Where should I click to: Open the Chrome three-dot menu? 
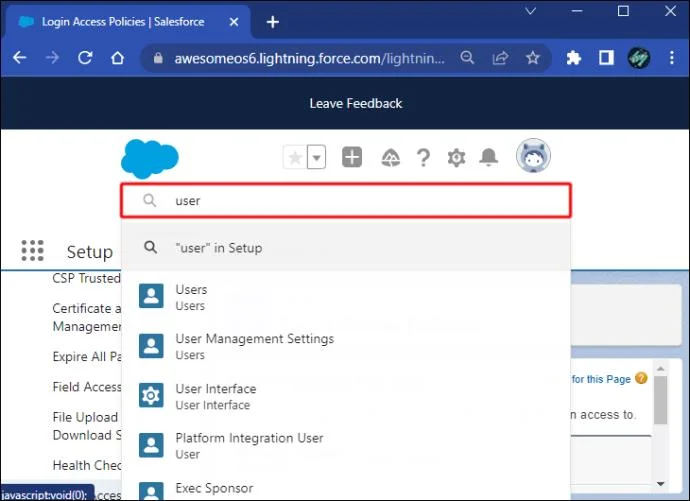tap(672, 58)
